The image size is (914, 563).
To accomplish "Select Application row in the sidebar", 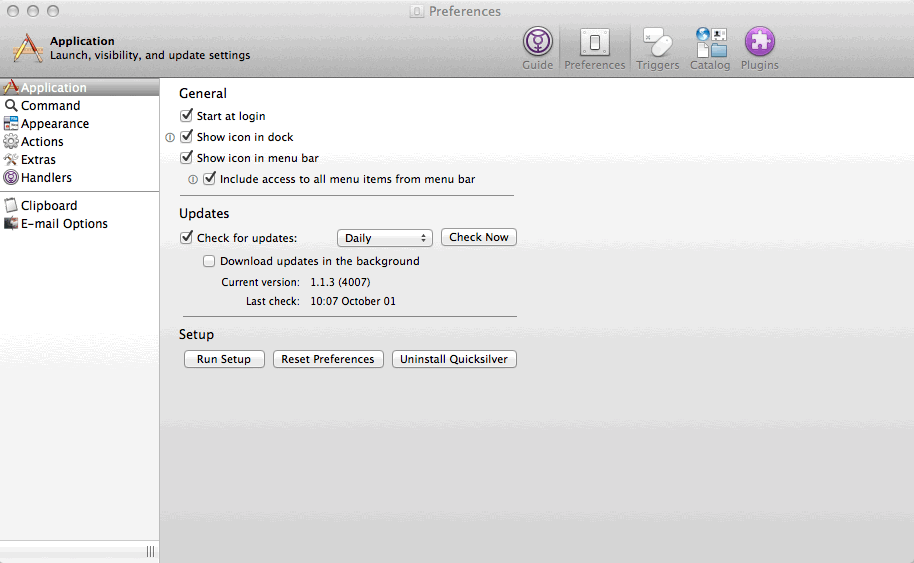I will click(79, 87).
